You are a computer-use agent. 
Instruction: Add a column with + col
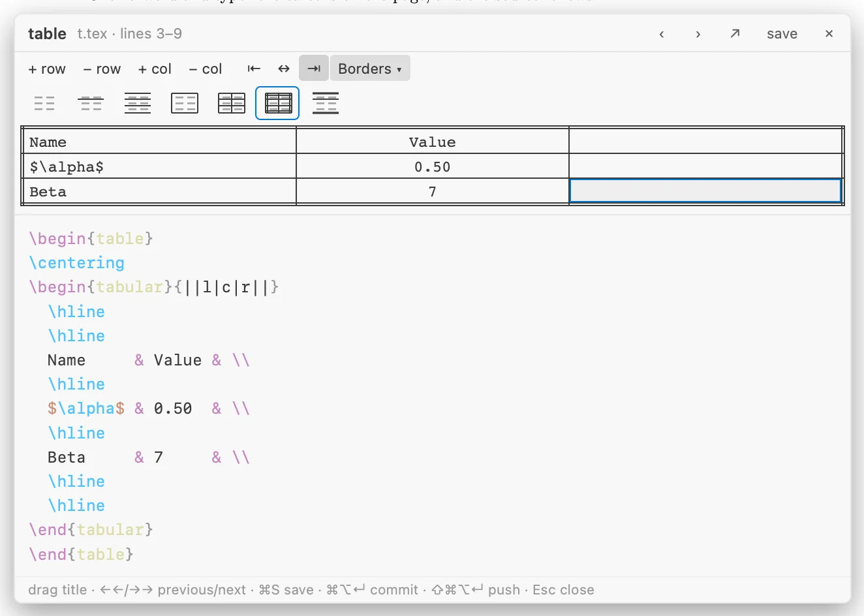tap(155, 69)
